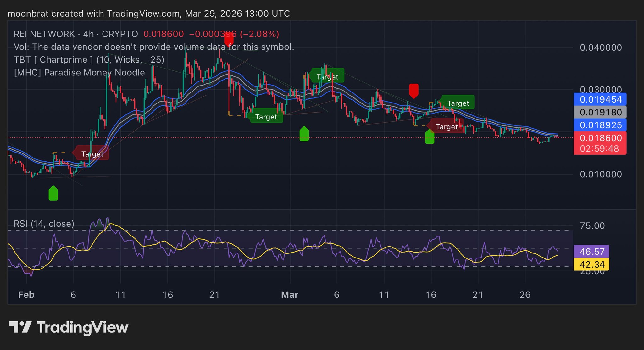The image size is (644, 350).
Task: Click the rightmost green Target label
Action: [458, 103]
